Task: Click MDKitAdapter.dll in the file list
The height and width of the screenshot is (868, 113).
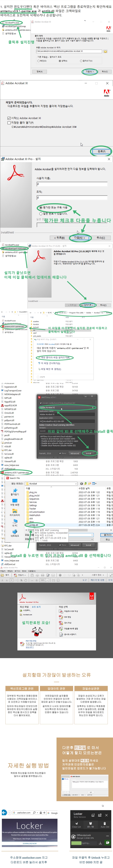Action: coord(11,394)
